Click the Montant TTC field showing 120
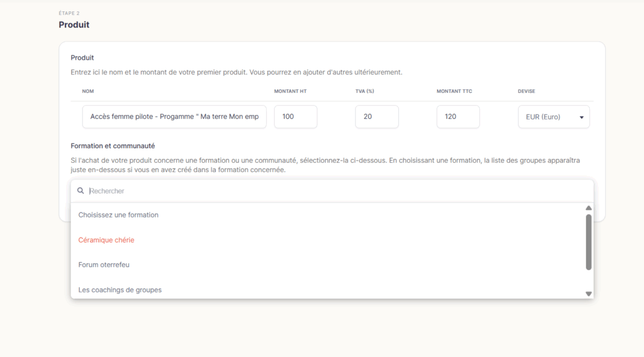The image size is (644, 357). point(458,116)
